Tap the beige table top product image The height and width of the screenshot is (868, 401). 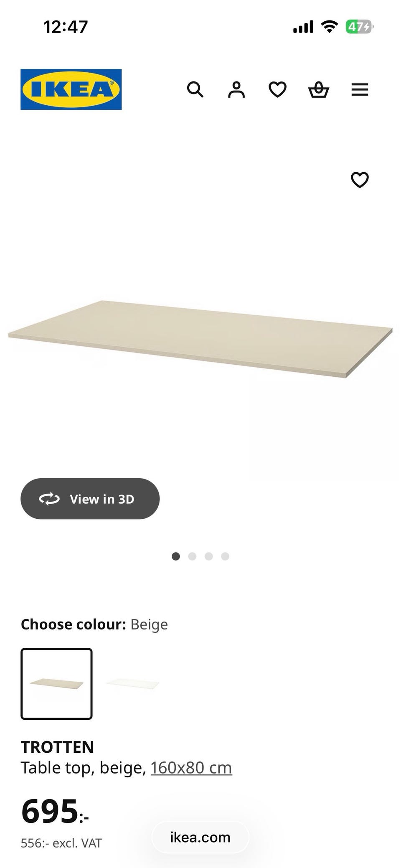pyautogui.click(x=200, y=338)
